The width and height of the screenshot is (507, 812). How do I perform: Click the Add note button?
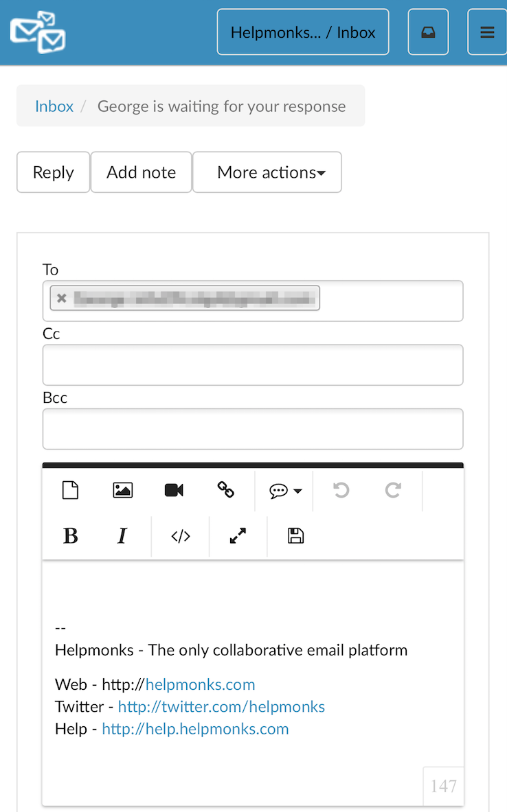tap(141, 172)
